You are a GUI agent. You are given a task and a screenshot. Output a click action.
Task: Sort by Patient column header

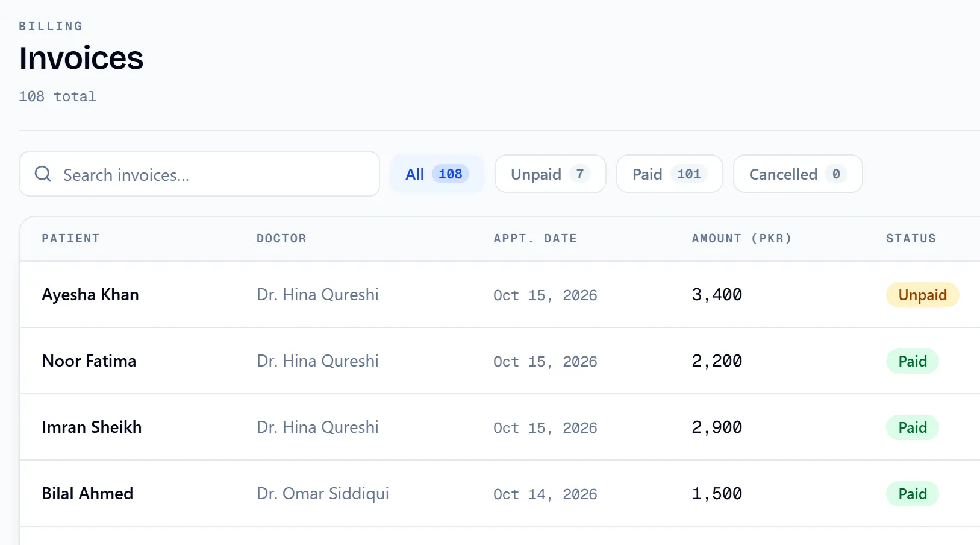pyautogui.click(x=70, y=238)
